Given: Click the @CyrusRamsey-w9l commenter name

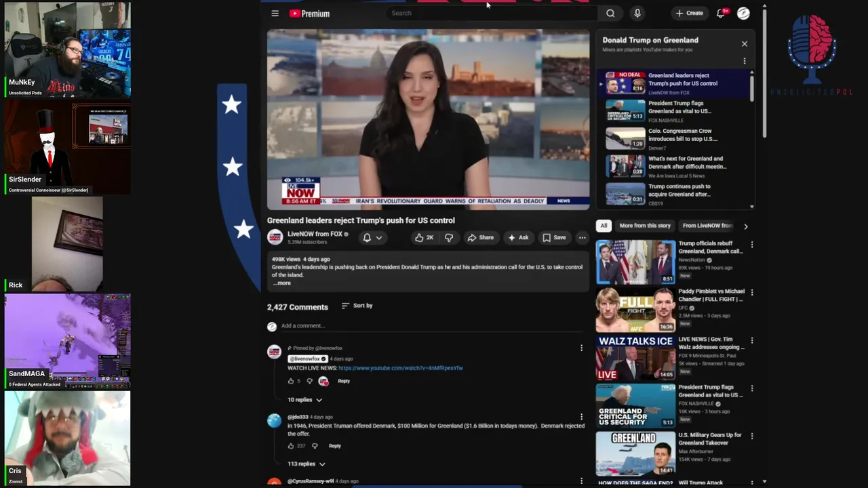Looking at the screenshot, I should point(311,481).
